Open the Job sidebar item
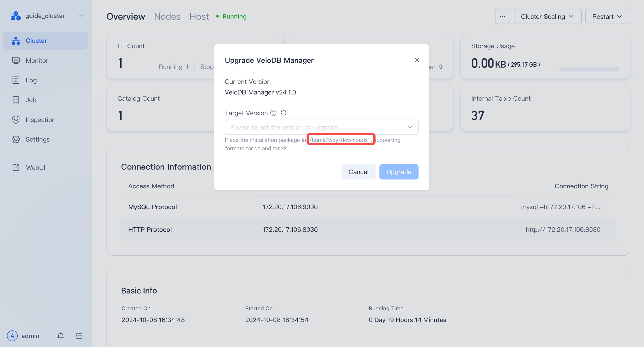 [x=45, y=100]
